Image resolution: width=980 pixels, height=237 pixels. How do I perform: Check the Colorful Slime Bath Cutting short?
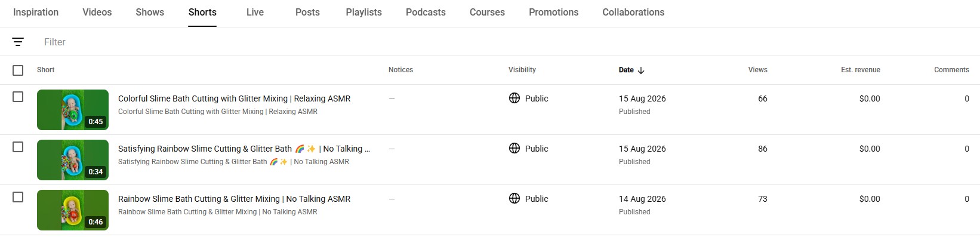pos(18,97)
